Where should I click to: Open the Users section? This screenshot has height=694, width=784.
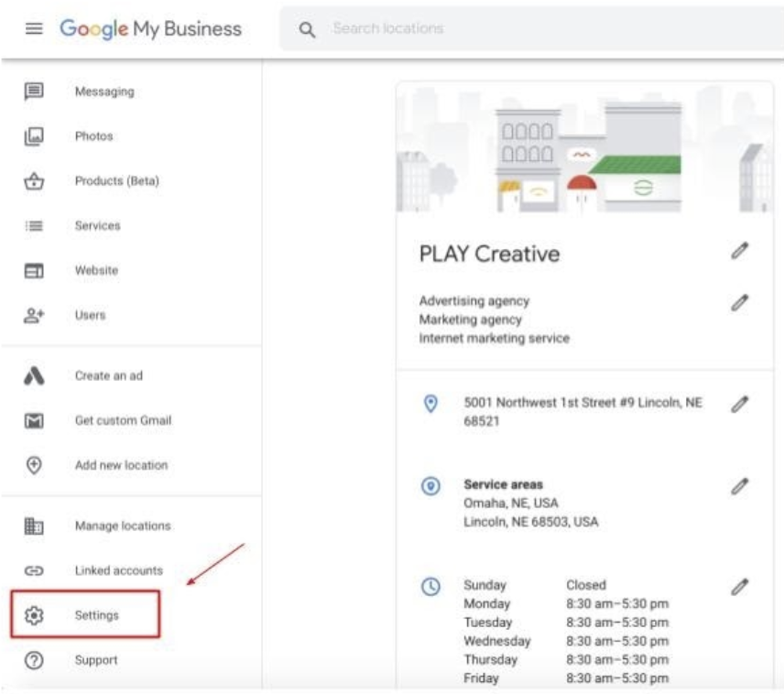pyautogui.click(x=90, y=316)
